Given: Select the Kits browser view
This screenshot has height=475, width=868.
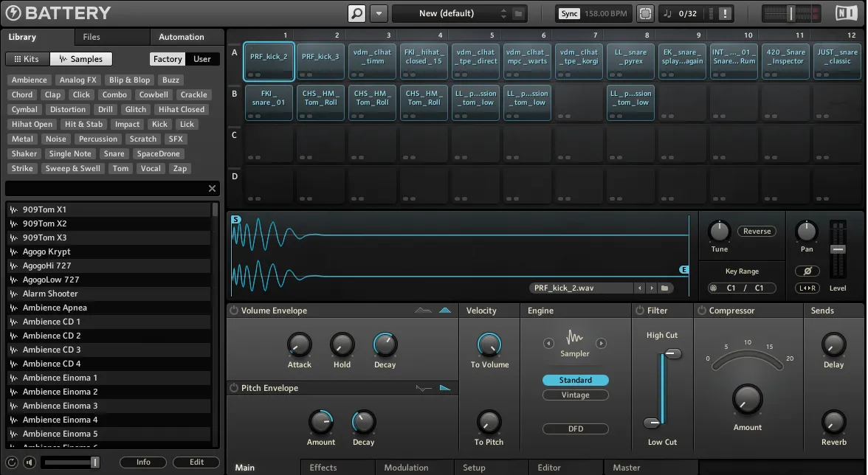Looking at the screenshot, I should point(27,59).
